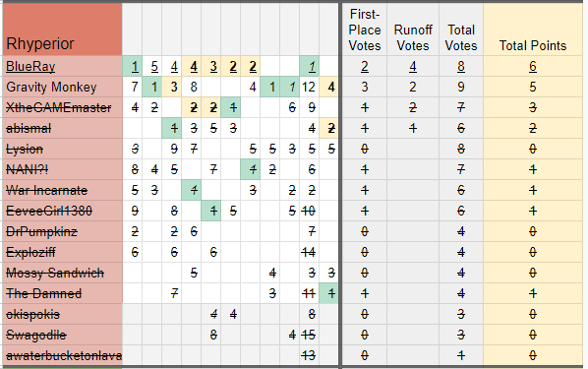Click Lysion's Total Votes value 8
The image size is (588, 369).
point(461,149)
